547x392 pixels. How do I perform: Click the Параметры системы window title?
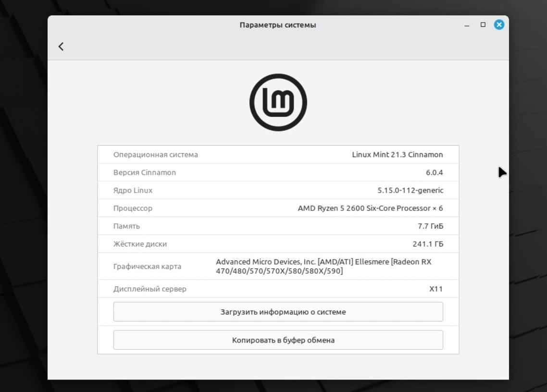click(x=278, y=25)
